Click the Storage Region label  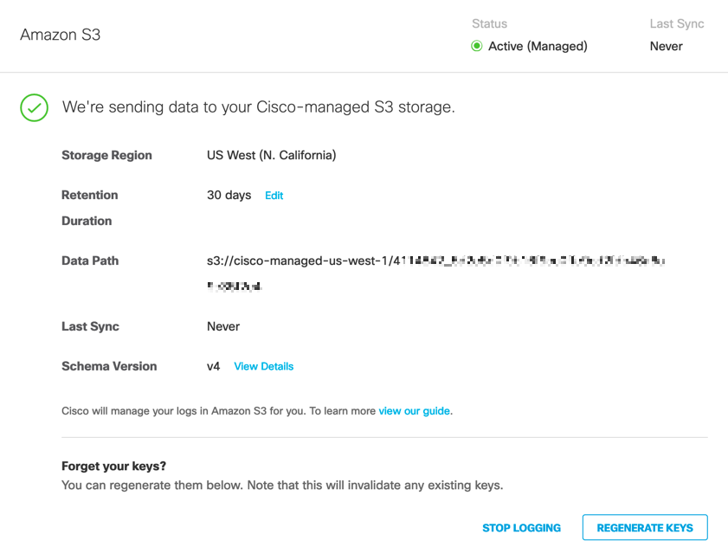(106, 156)
